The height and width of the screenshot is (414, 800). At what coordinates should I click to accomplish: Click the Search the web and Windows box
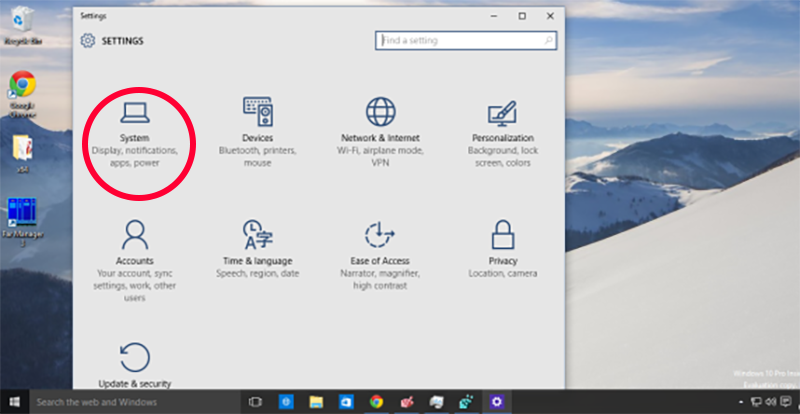click(135, 402)
